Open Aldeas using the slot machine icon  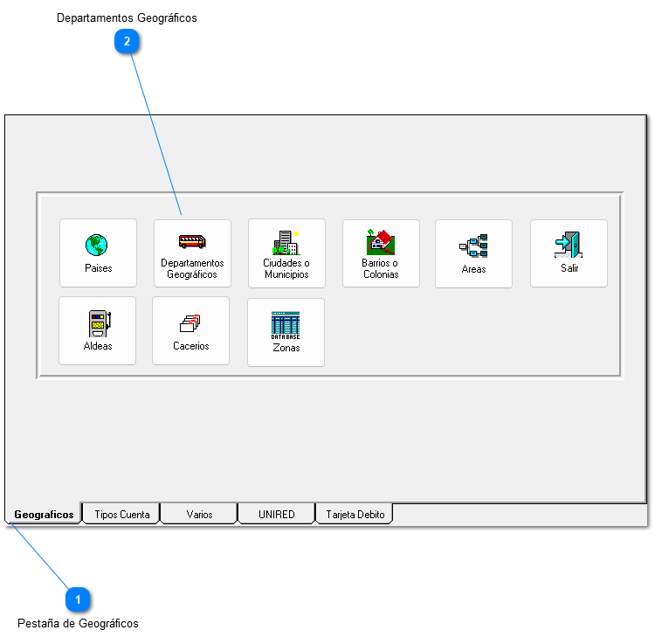coord(98,322)
